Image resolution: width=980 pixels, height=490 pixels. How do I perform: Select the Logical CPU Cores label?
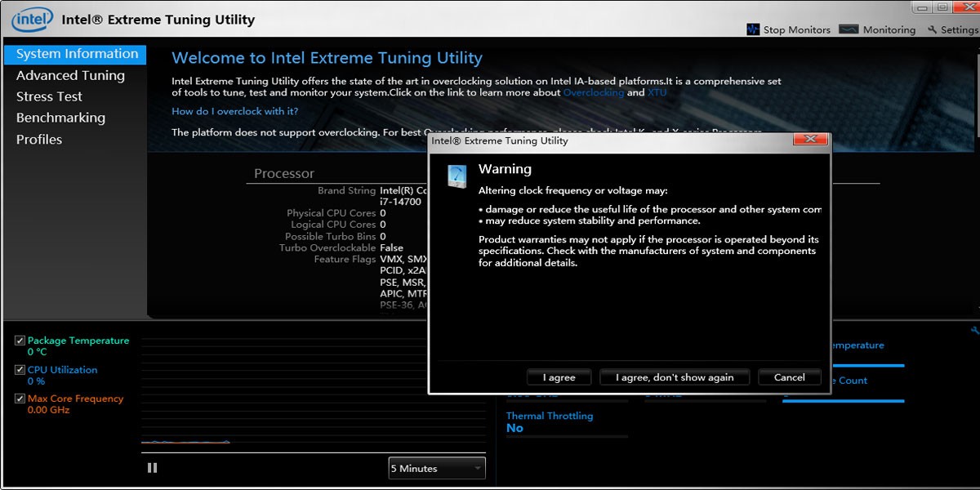coord(333,225)
